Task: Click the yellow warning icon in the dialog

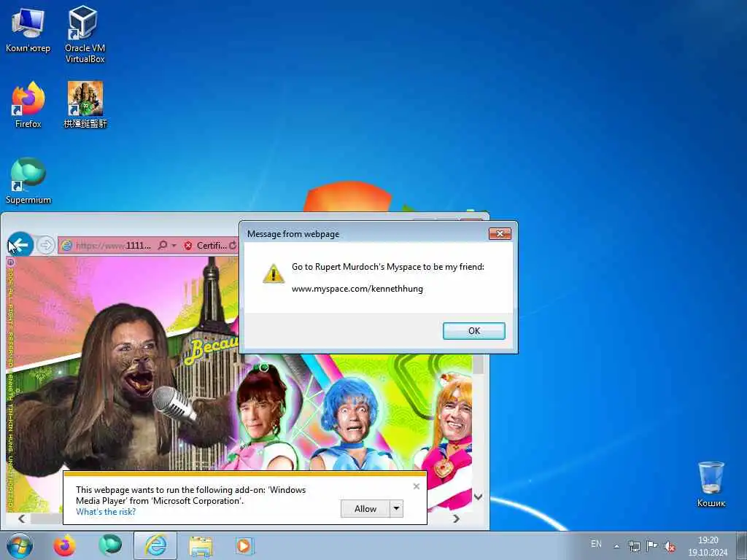Action: 274,274
